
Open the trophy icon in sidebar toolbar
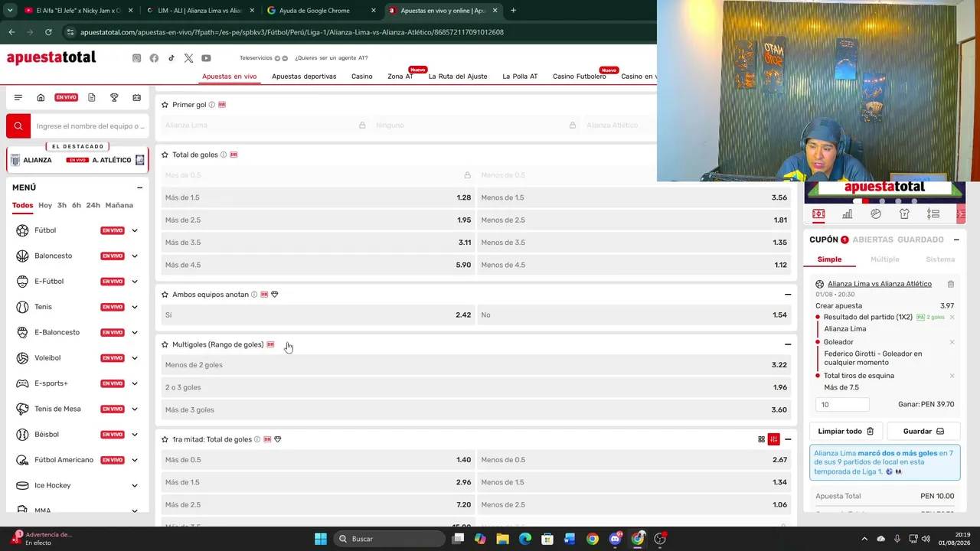click(x=114, y=97)
